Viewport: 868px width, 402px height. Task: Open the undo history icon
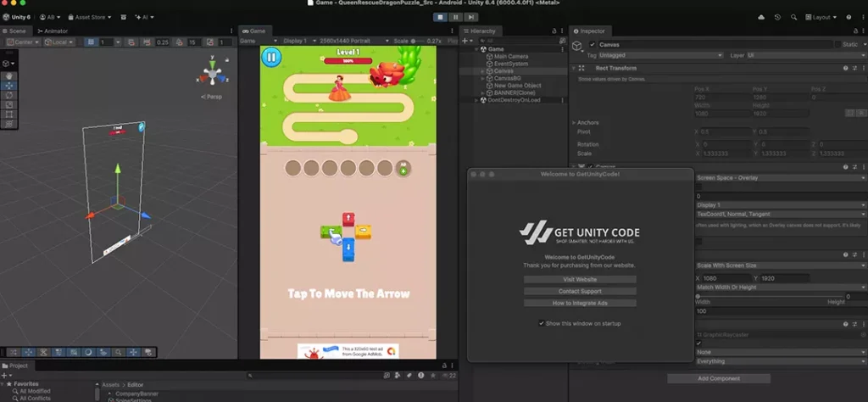[x=777, y=17]
